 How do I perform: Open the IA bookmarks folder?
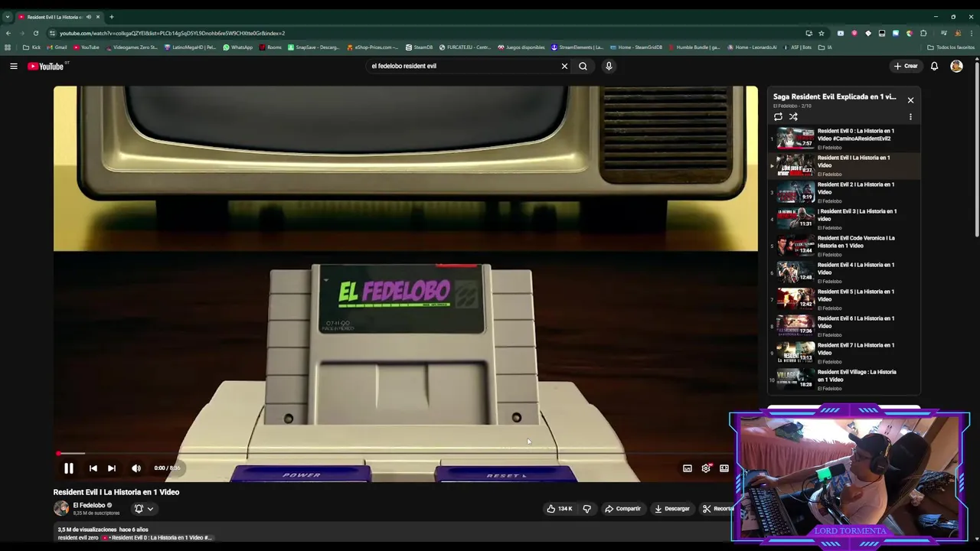pos(825,47)
